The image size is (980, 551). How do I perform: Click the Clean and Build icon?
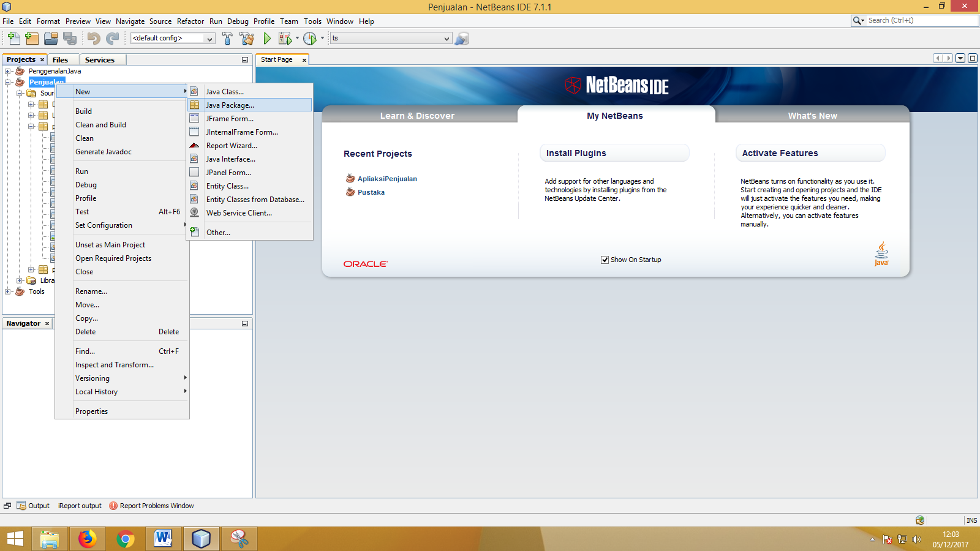pyautogui.click(x=247, y=39)
